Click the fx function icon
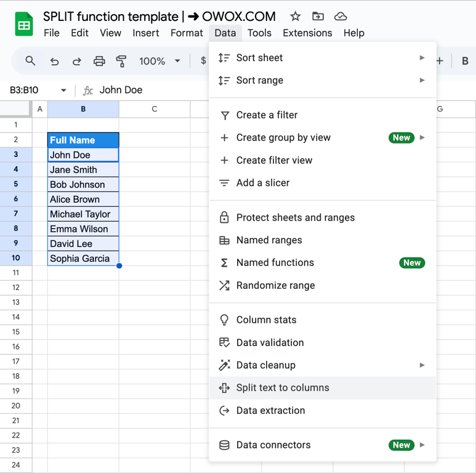Screen dimensions: 476x473 (87, 91)
